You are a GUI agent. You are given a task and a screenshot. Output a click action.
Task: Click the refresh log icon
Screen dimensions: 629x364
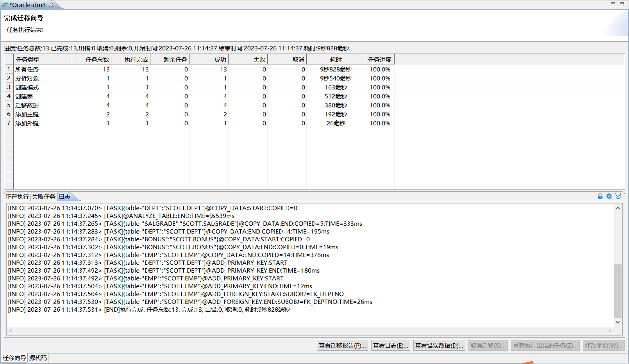coord(609,196)
